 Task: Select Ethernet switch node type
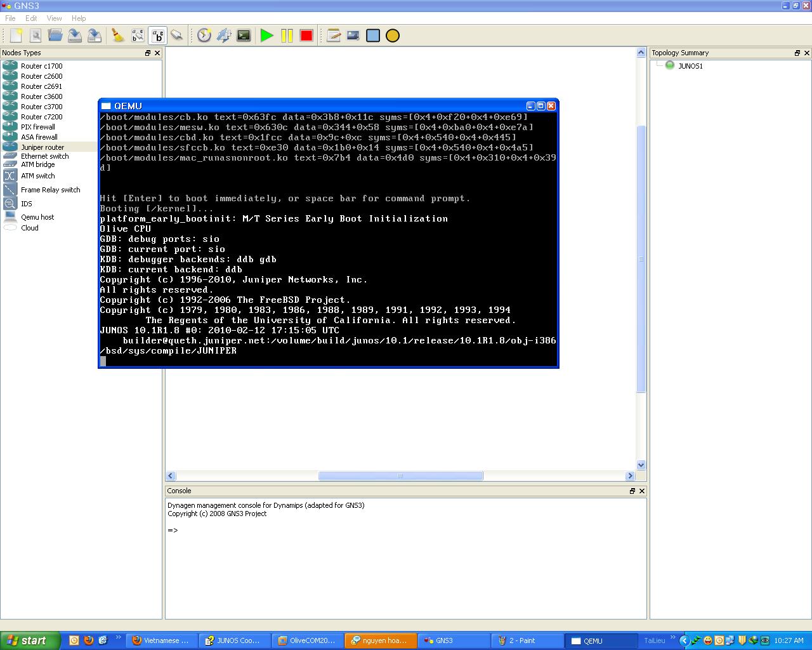(44, 156)
